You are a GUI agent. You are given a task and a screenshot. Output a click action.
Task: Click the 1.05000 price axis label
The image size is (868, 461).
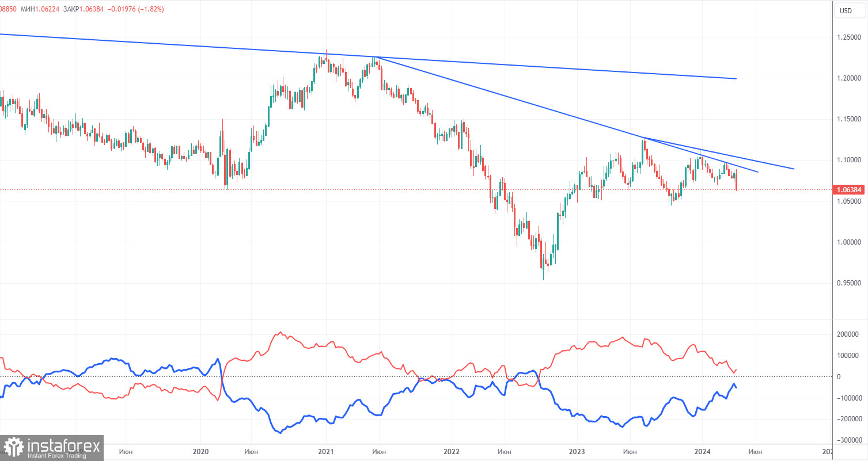[x=850, y=201]
